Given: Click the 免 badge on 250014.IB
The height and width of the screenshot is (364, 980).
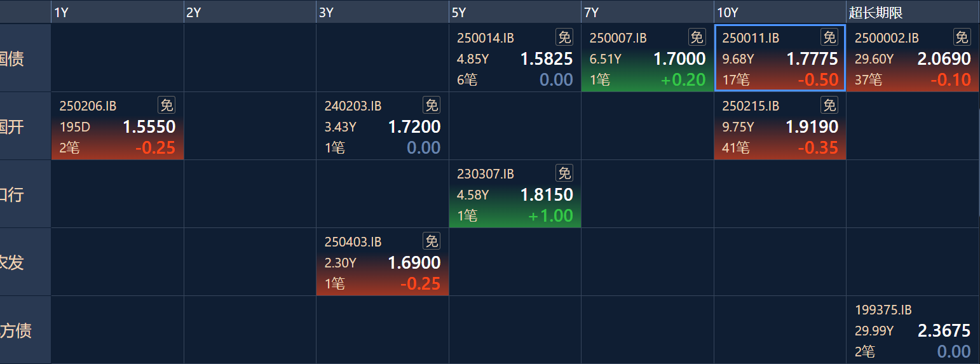Looking at the screenshot, I should (x=564, y=37).
